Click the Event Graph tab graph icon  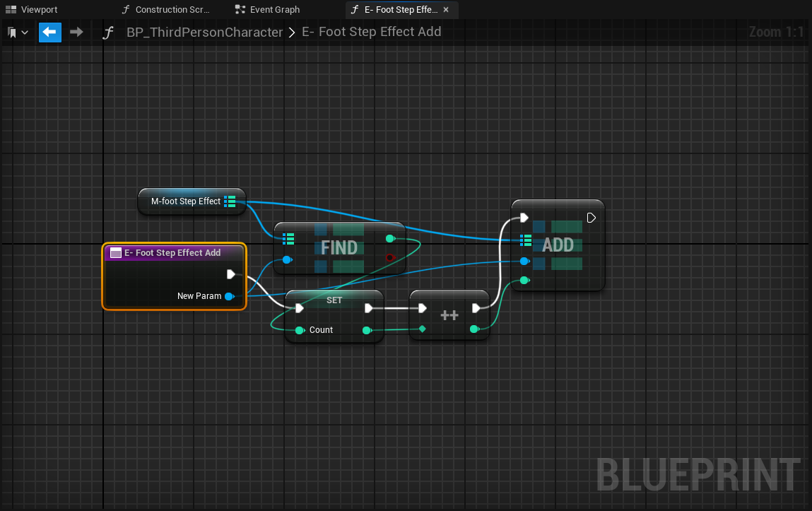(x=240, y=9)
